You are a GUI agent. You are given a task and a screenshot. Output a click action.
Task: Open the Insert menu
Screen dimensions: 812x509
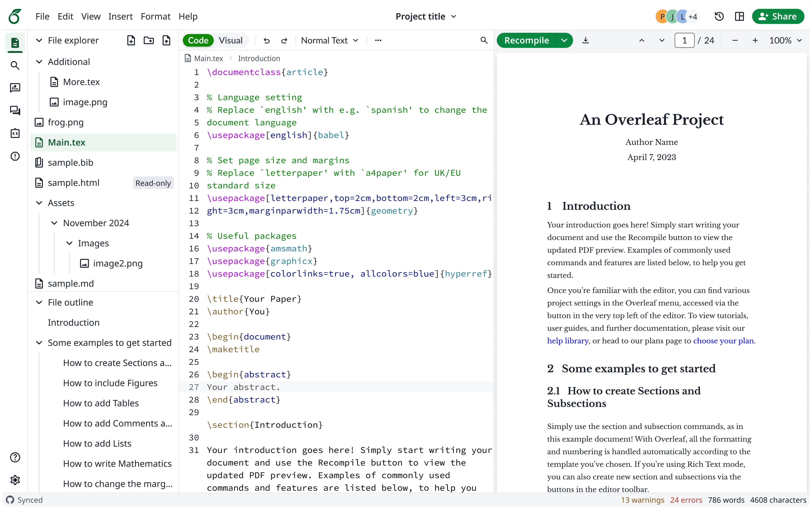(121, 16)
